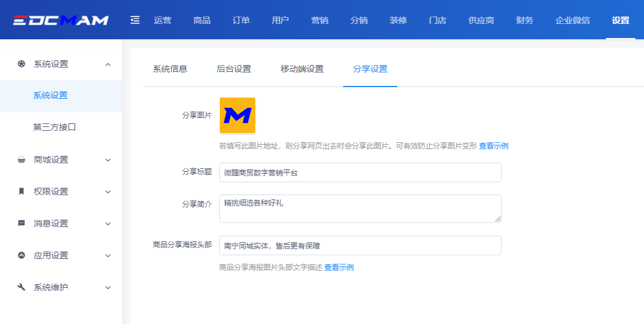Collapse sidebar with the menu fold icon
The image size is (644, 324).
[x=135, y=20]
